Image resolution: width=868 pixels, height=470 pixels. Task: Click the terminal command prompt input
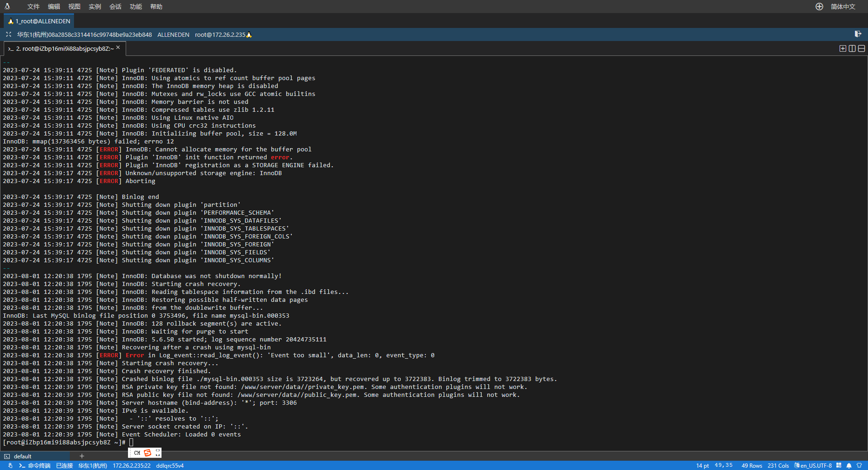[x=131, y=443]
